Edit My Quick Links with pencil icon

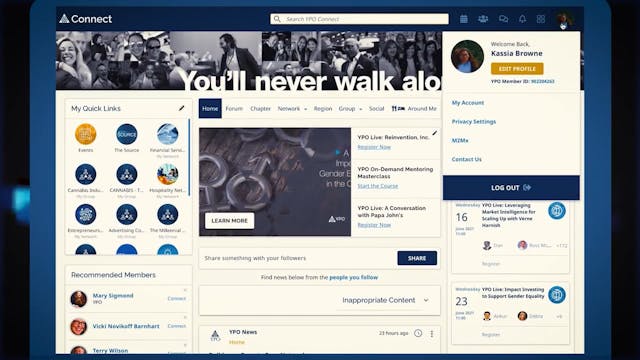pos(182,108)
